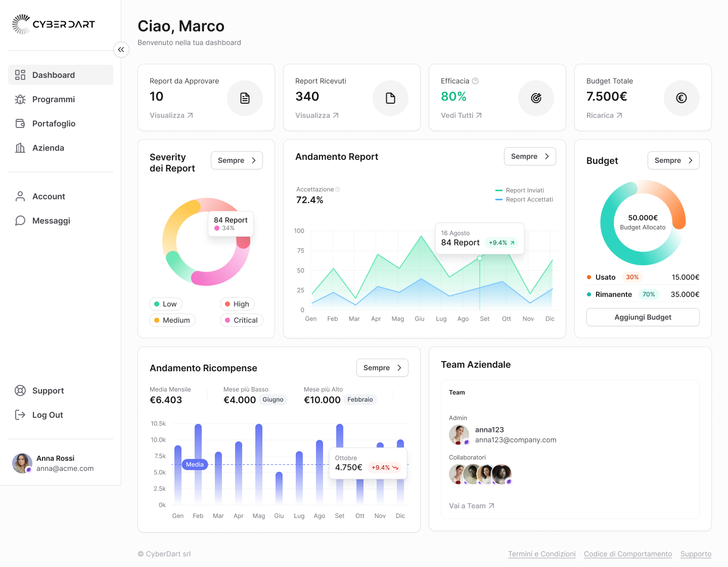Open Sempre dropdown in Andamento Report
This screenshot has height=567, width=728.
pyautogui.click(x=530, y=156)
